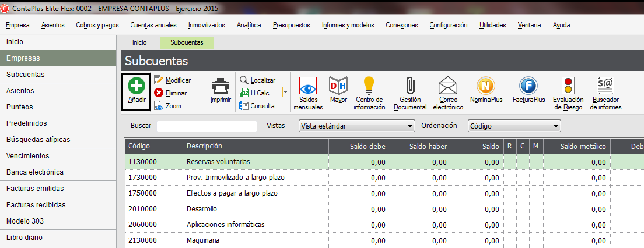Screen dimensions: 644x248
Task: Open Gestión Documental paperclip icon
Action: [x=409, y=86]
